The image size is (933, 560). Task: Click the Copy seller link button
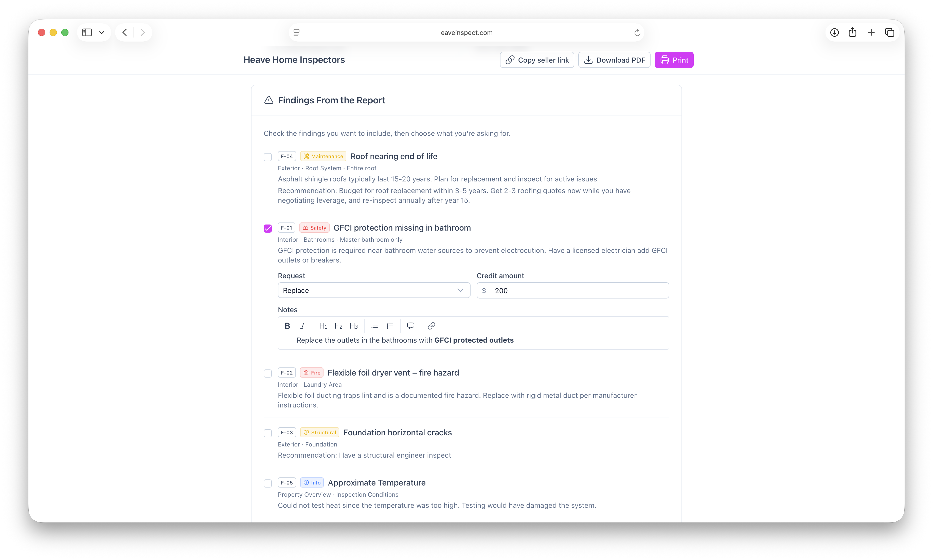coord(536,60)
